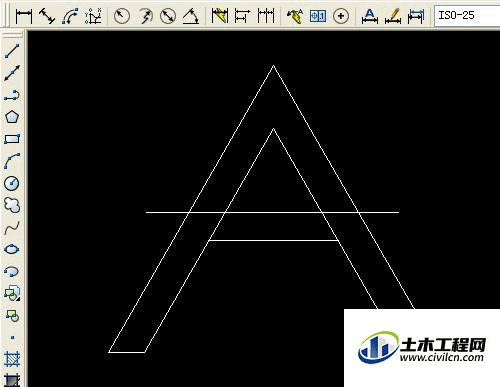Screen dimensions: 500x387
Task: Select the bottom edge of left leg
Action: coord(127,352)
